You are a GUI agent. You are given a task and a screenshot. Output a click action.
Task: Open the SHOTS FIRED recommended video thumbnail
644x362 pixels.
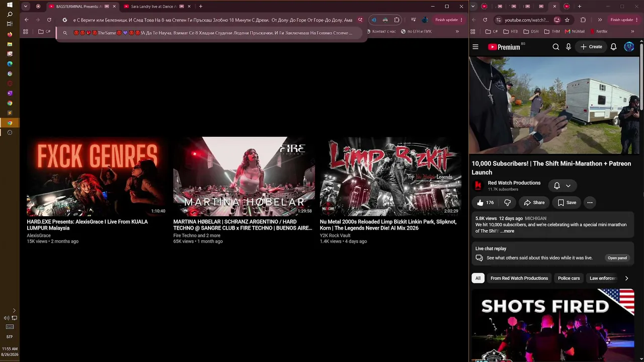tap(553, 325)
